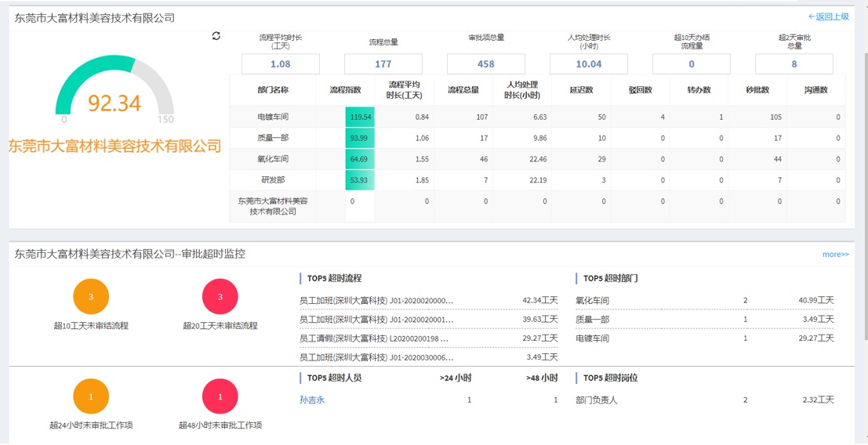The image size is (868, 445).
Task: Click the 延迟数 value 50 for 电镀车间
Action: click(x=601, y=118)
